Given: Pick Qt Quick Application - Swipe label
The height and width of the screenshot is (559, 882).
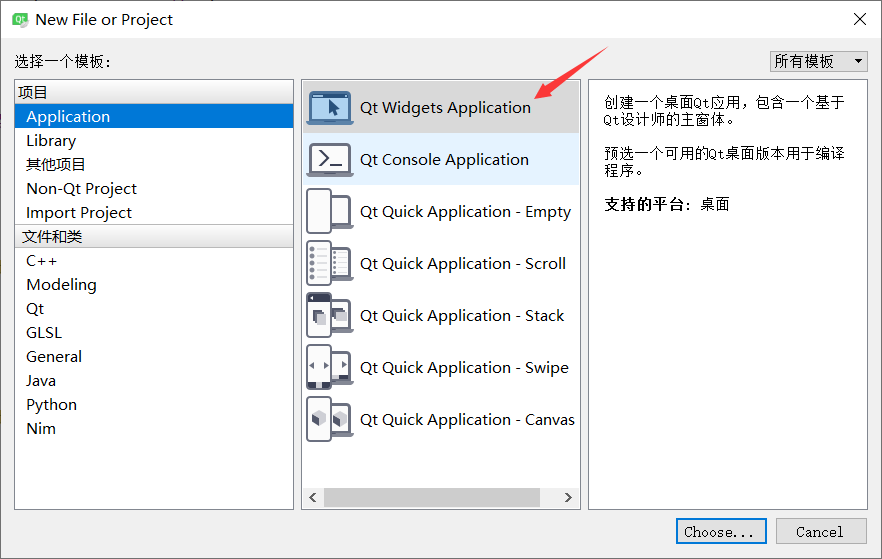Looking at the screenshot, I should pos(464,368).
